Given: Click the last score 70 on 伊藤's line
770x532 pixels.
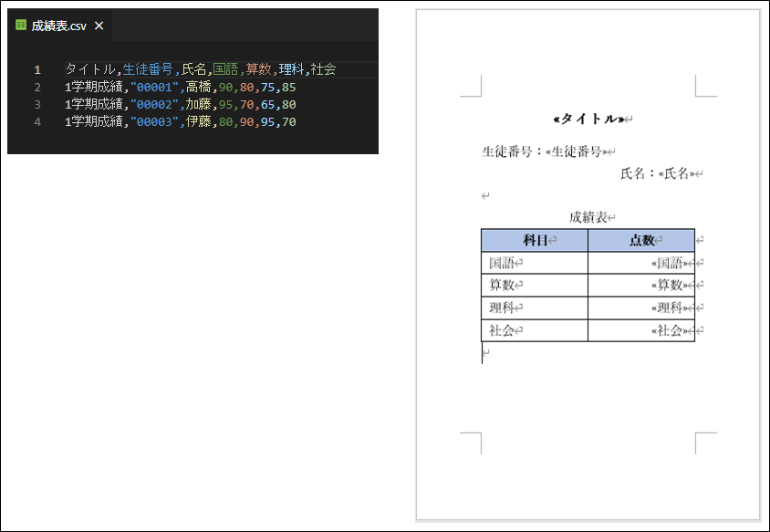Looking at the screenshot, I should [289, 122].
